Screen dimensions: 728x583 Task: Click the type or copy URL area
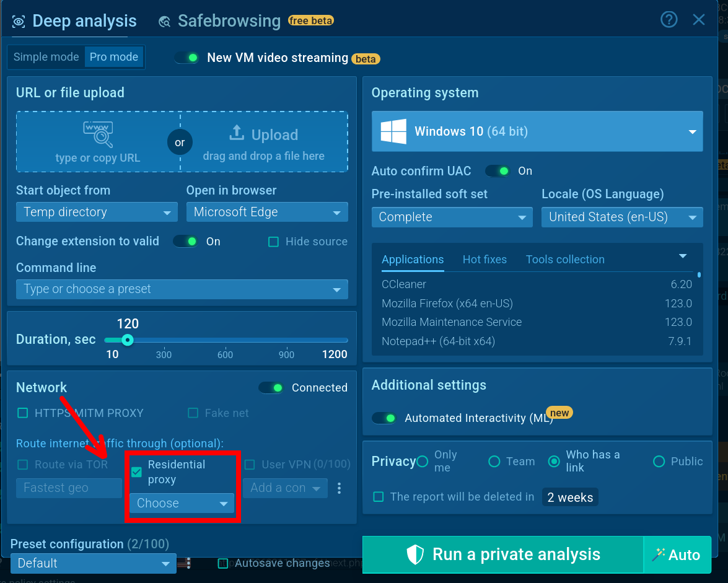coord(98,142)
